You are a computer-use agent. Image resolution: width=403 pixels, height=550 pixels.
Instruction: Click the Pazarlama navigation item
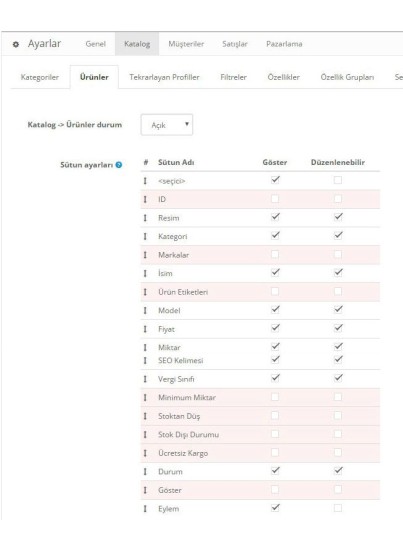coord(284,44)
